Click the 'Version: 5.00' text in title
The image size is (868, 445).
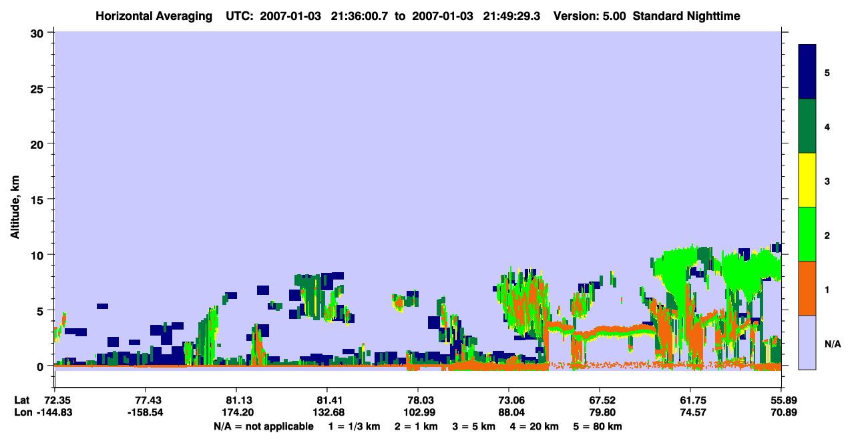pos(590,16)
